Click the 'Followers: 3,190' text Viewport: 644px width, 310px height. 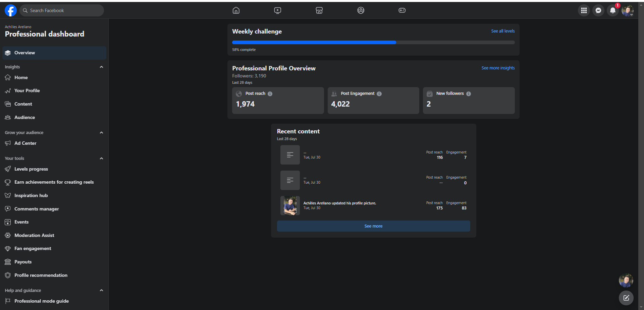249,76
